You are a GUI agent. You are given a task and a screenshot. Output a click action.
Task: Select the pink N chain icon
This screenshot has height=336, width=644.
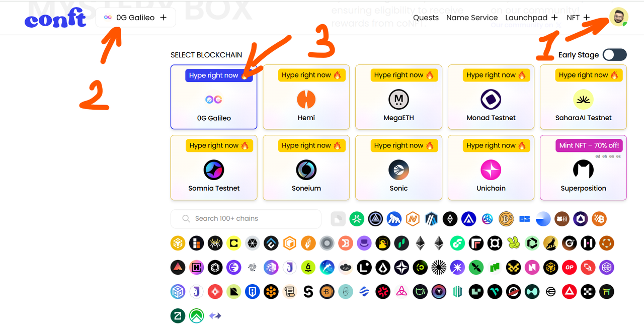532,268
